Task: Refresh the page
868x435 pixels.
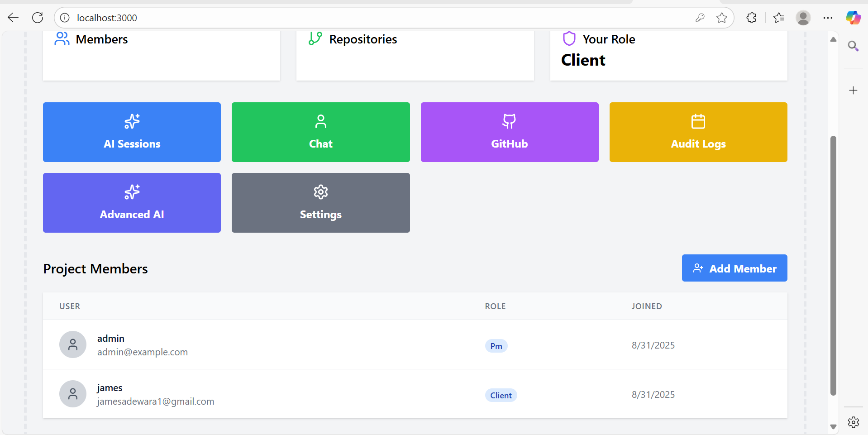Action: pos(38,18)
